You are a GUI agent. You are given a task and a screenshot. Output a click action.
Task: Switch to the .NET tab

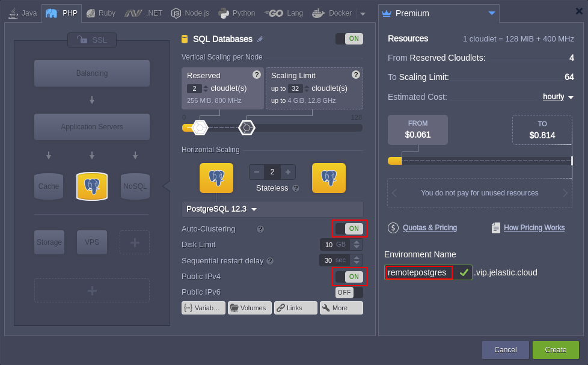[x=144, y=13]
